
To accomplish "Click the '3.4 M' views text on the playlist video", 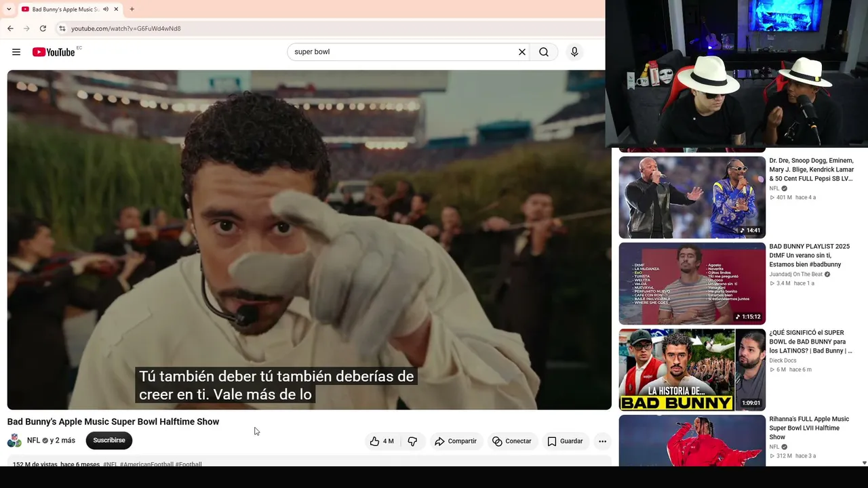I will tap(783, 283).
